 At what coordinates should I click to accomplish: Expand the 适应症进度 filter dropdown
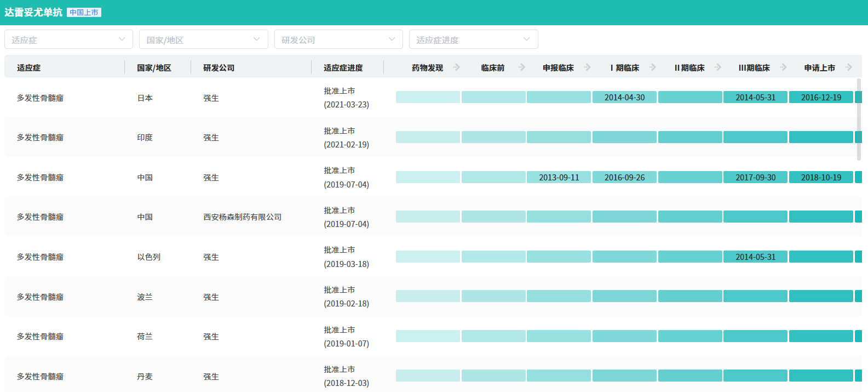473,39
